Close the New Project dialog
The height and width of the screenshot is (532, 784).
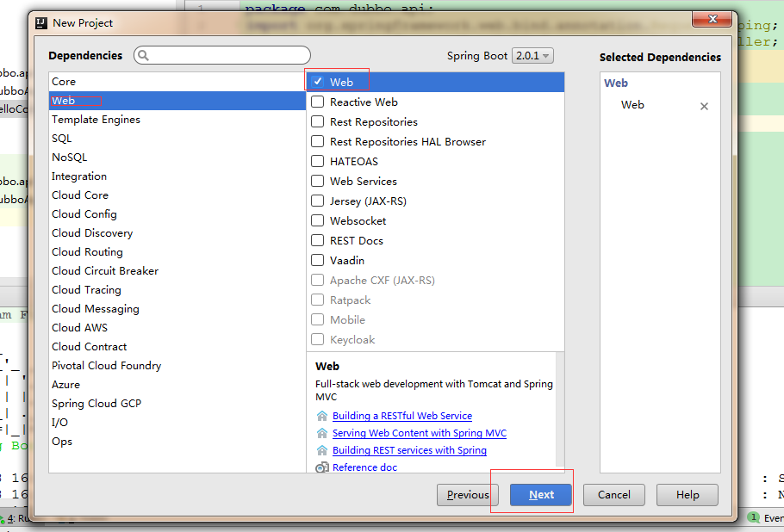coord(712,19)
